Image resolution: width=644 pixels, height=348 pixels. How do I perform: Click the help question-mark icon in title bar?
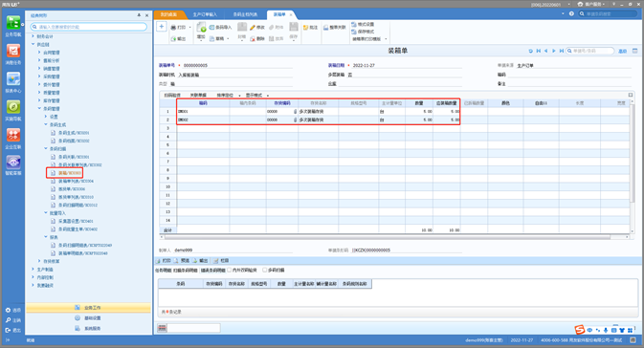pos(571,13)
